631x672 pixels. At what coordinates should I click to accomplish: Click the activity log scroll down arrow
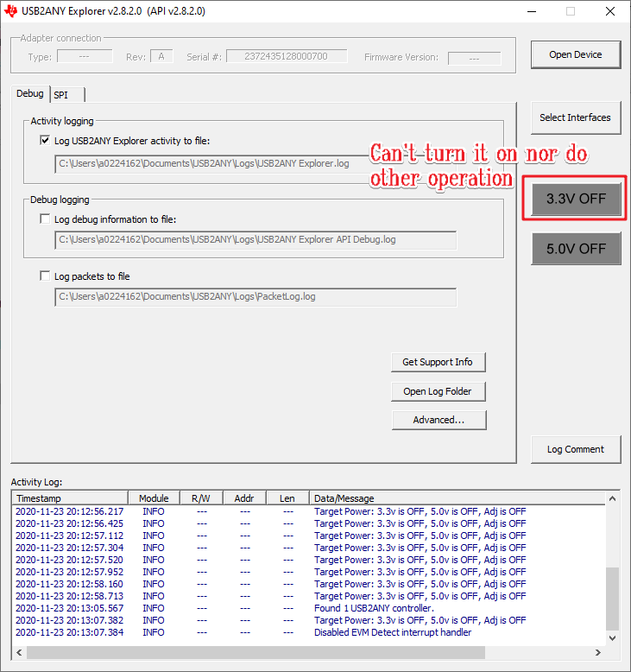(613, 638)
